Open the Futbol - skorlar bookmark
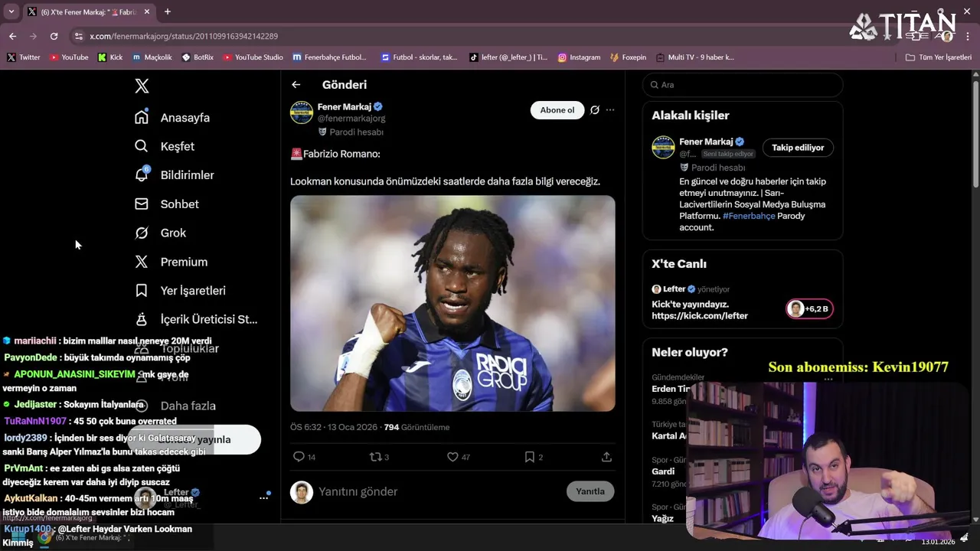Screen dimensions: 980x551 (419, 57)
